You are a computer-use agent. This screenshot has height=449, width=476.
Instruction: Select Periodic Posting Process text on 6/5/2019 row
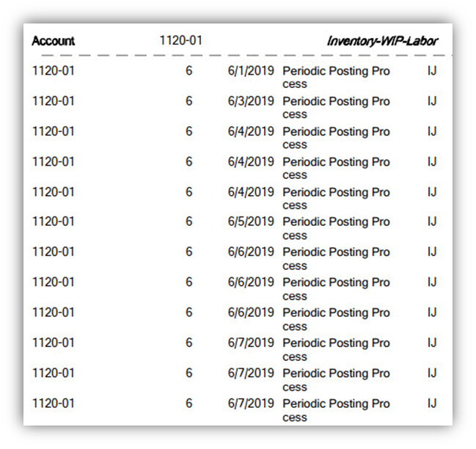(x=336, y=228)
